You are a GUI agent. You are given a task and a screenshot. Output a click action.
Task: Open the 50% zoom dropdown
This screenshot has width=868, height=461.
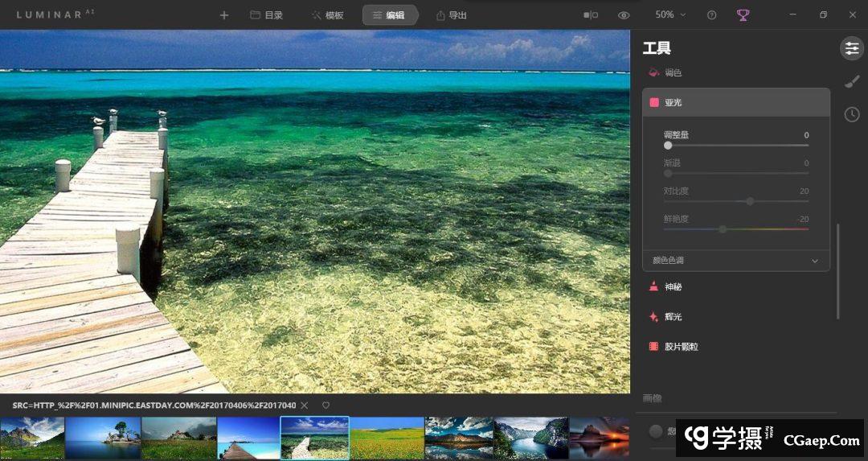(x=670, y=14)
